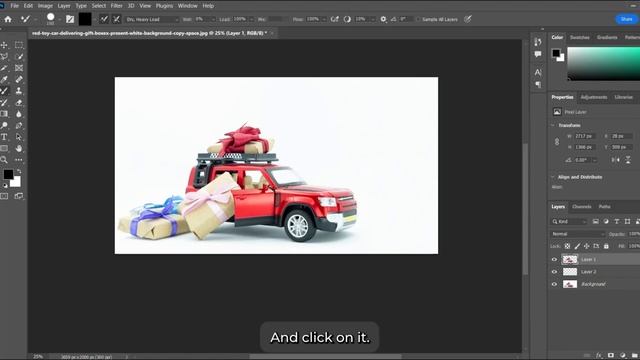Image resolution: width=640 pixels, height=360 pixels.
Task: Go to the Home screen icon
Action: point(8,19)
